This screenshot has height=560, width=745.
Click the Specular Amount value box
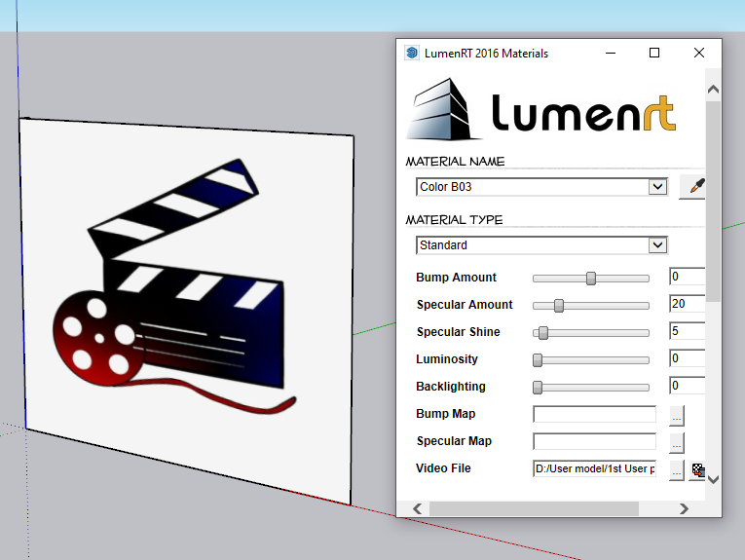[x=687, y=305]
